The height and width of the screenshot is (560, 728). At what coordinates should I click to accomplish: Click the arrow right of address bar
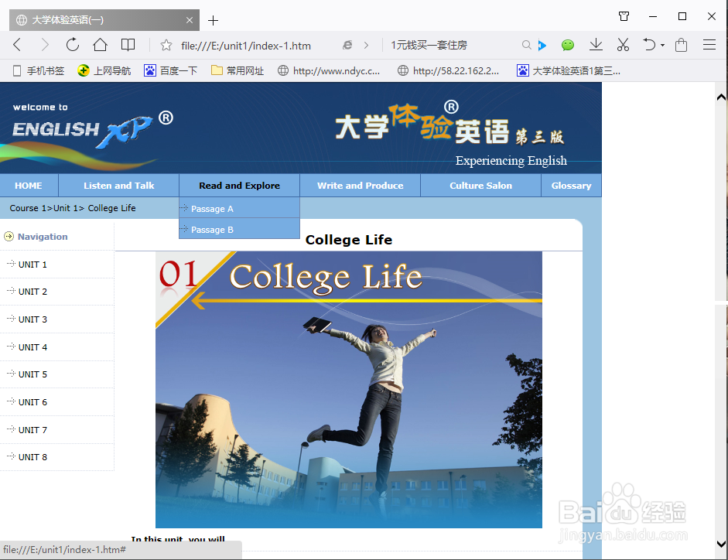click(x=367, y=45)
